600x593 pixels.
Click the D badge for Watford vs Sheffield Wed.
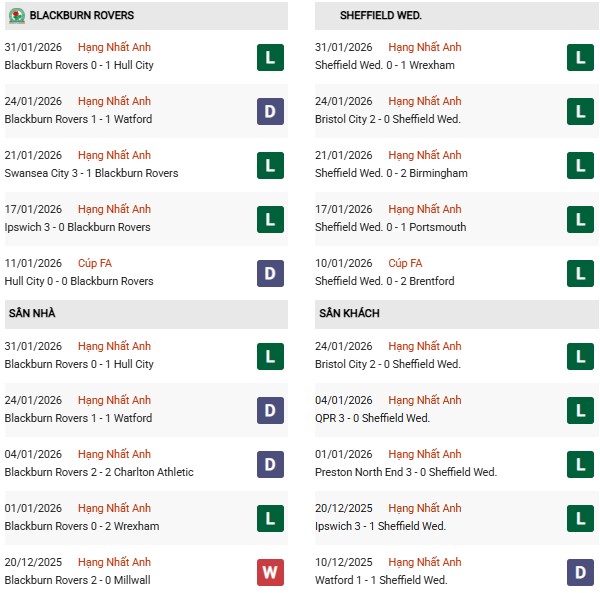point(580,572)
